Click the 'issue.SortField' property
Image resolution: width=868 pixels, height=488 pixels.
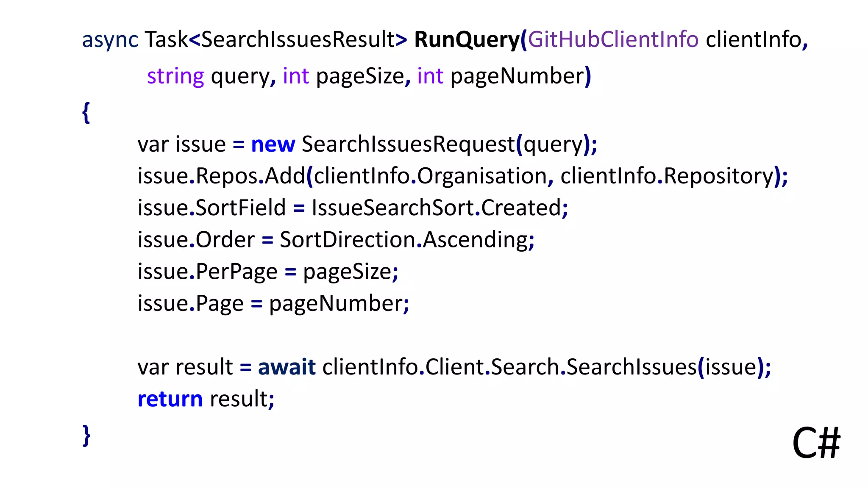tap(212, 208)
